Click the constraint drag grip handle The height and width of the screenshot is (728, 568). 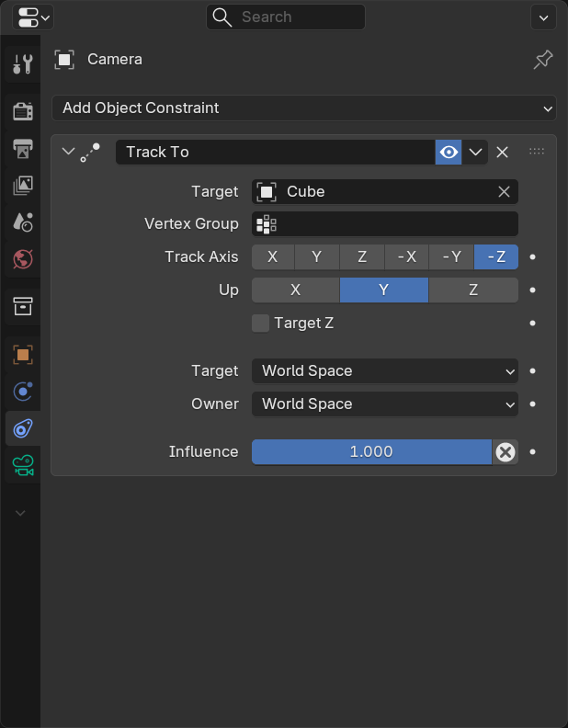coord(537,152)
